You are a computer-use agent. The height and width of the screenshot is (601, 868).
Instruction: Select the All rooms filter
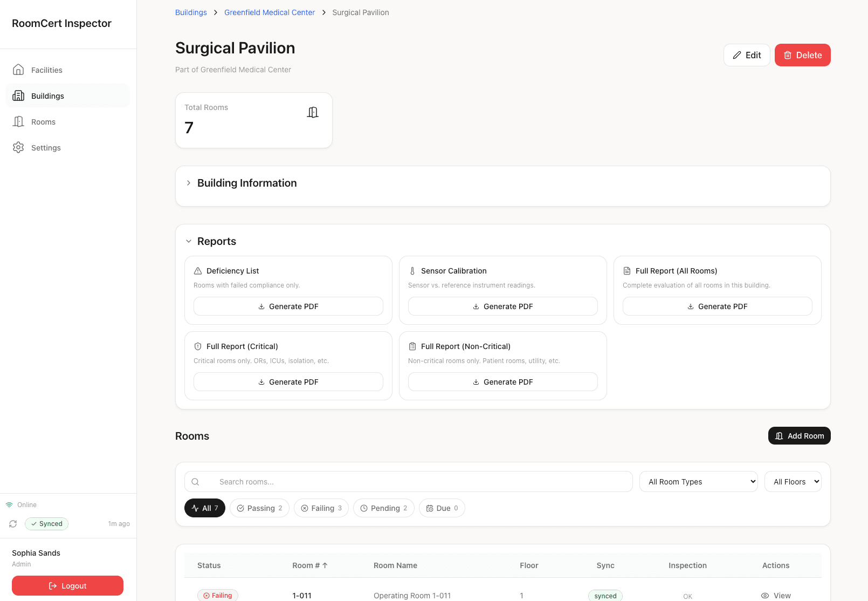coord(205,508)
